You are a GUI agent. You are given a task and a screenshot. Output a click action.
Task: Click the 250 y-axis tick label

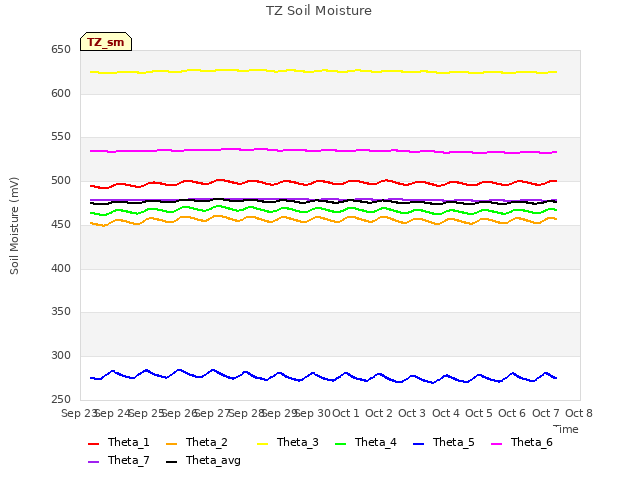click(61, 400)
